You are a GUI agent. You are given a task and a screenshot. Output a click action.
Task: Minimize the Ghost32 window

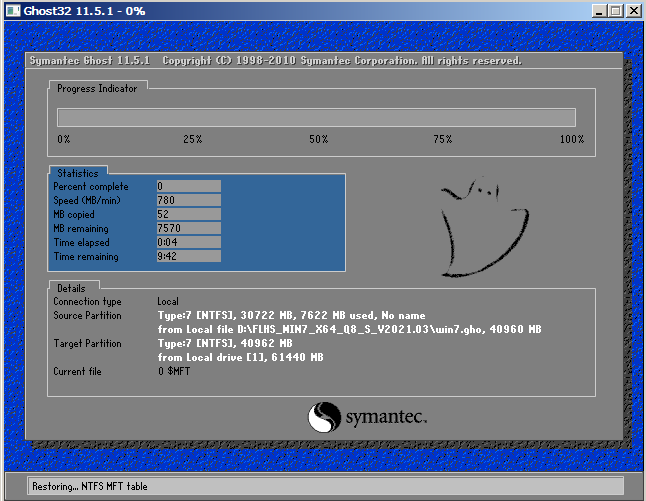599,11
